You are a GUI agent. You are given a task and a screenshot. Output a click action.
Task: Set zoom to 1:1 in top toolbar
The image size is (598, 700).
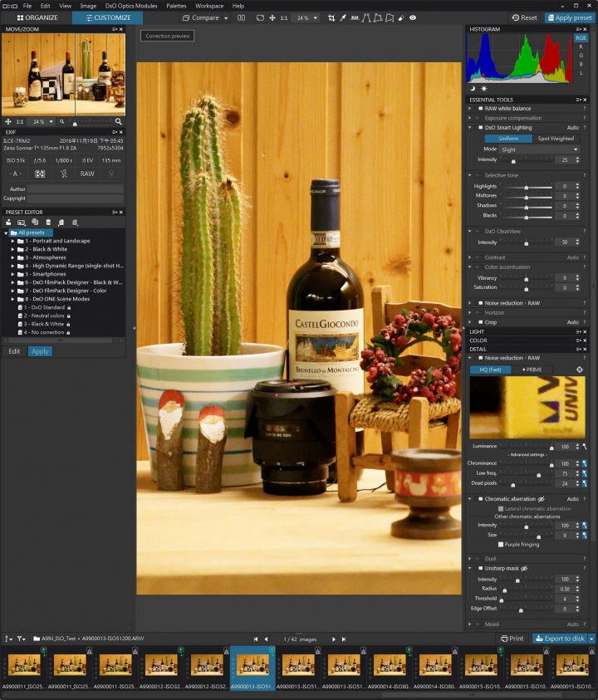283,18
